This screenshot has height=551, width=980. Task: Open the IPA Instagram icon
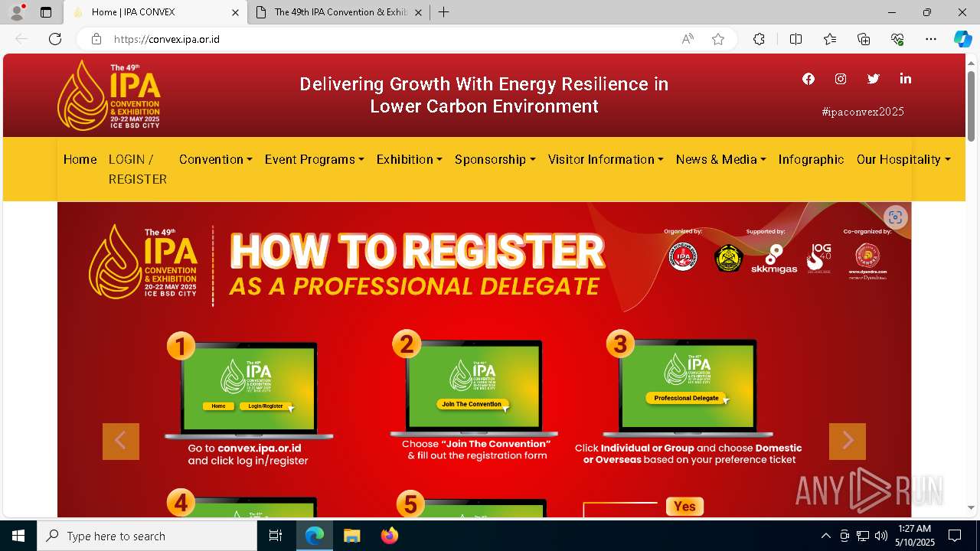click(841, 79)
